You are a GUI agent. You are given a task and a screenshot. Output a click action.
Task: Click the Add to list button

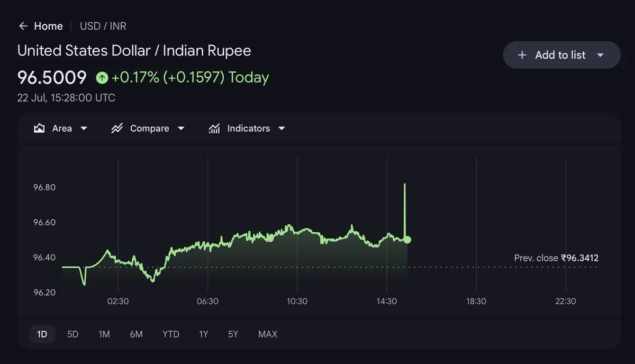click(x=561, y=55)
